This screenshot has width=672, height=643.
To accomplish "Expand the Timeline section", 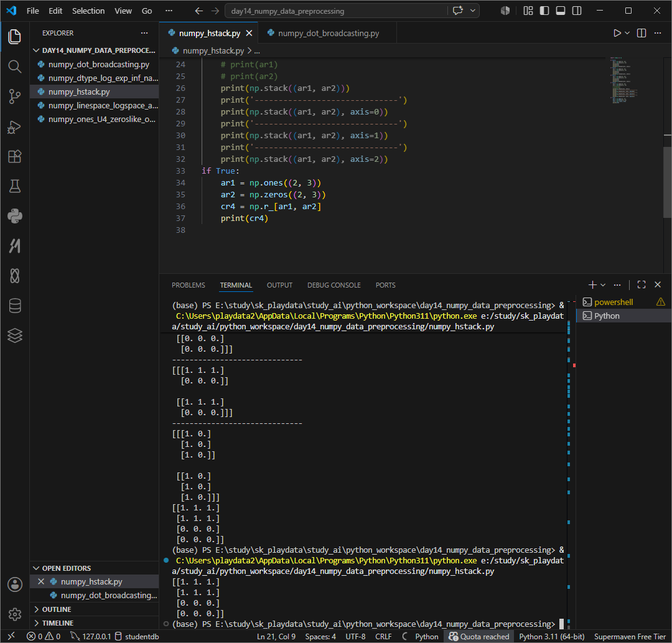I will [95, 623].
